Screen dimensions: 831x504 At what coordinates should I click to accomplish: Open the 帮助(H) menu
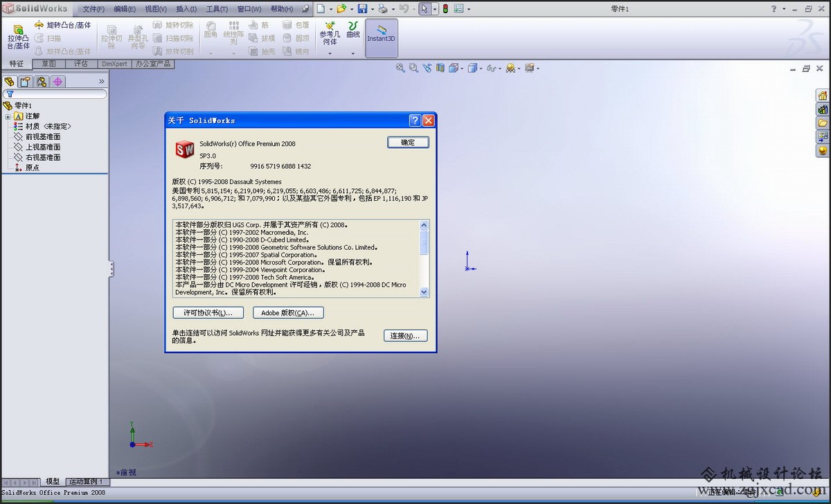pyautogui.click(x=281, y=9)
